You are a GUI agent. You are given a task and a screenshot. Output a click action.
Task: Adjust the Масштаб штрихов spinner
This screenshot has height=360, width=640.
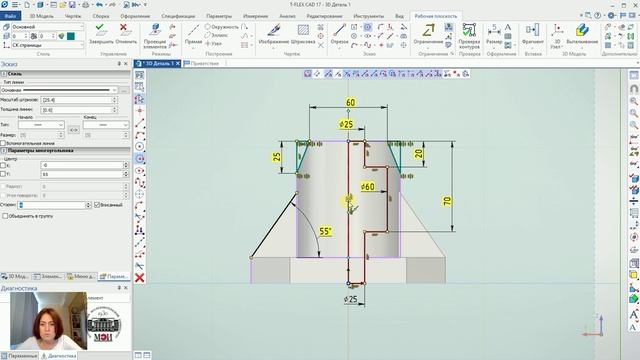[115, 100]
